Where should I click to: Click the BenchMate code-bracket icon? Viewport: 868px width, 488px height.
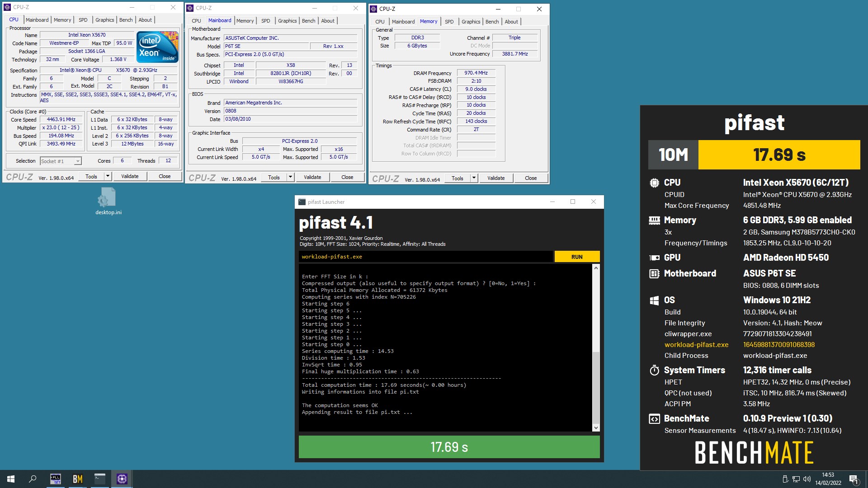[x=654, y=419]
